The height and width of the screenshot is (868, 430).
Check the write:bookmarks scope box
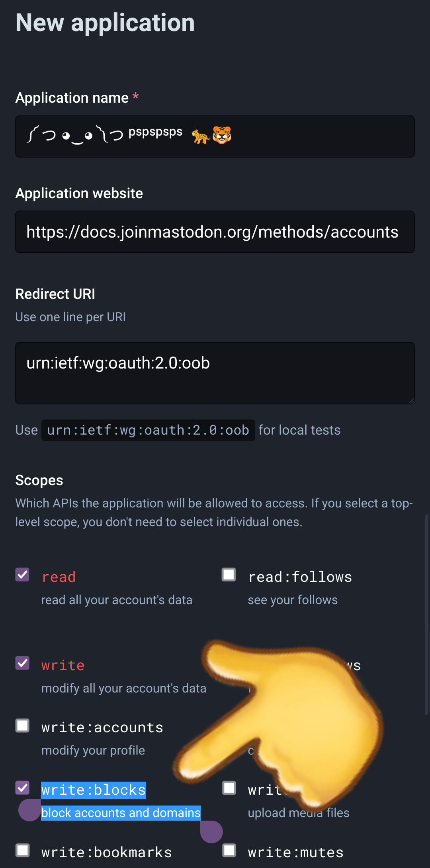(x=22, y=850)
